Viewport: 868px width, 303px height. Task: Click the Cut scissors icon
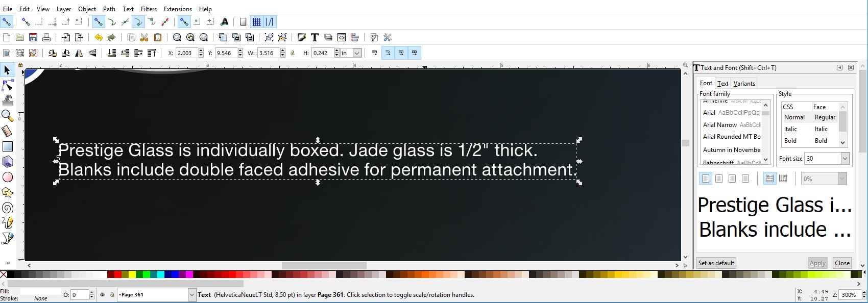[x=144, y=37]
